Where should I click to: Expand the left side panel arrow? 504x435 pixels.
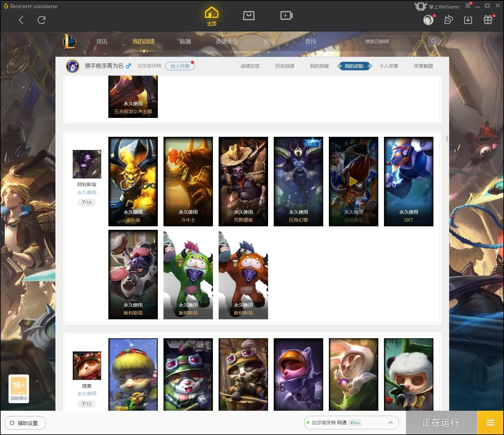pos(2,233)
